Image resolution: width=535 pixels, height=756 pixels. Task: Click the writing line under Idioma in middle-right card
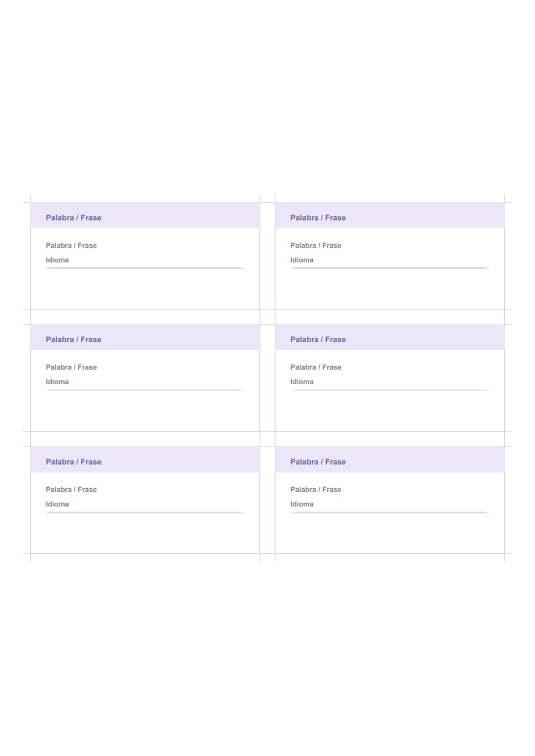pos(389,390)
